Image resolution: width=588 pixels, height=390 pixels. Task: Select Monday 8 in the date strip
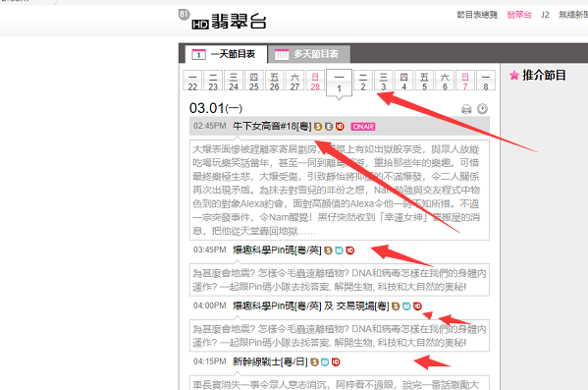click(486, 81)
